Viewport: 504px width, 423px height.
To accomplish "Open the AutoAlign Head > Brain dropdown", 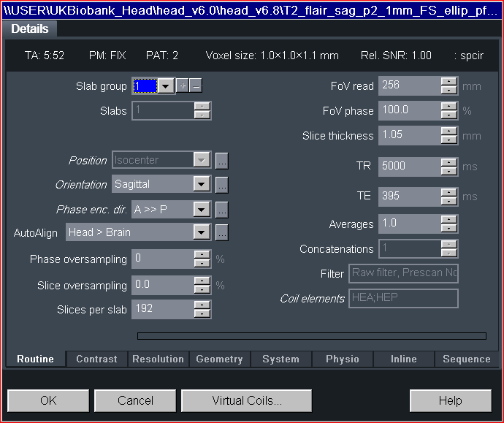I will click(x=202, y=233).
